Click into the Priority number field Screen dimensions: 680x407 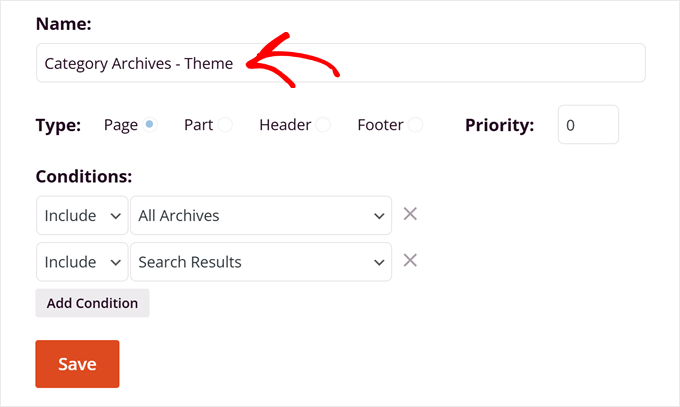click(588, 126)
